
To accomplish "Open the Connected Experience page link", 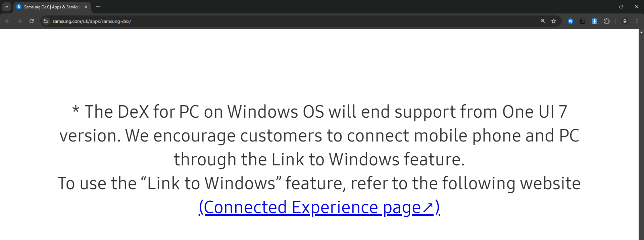I will click(x=319, y=207).
